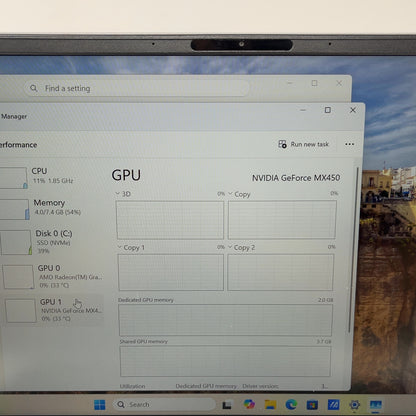Image resolution: width=416 pixels, height=416 pixels.
Task: Maximize the Settings window behind
Action: click(314, 83)
